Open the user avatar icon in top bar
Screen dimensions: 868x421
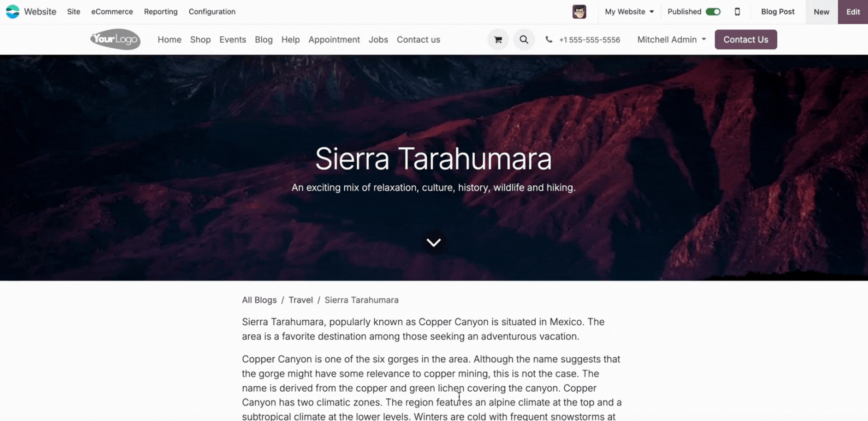click(579, 12)
